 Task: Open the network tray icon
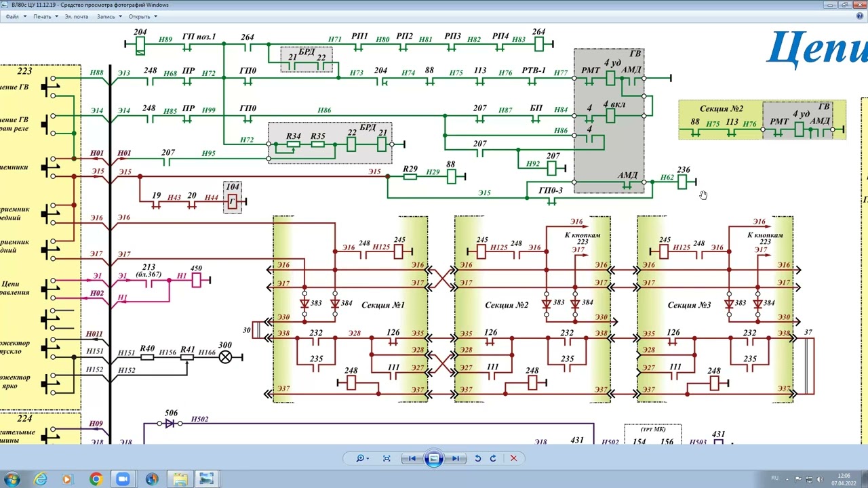tap(809, 479)
